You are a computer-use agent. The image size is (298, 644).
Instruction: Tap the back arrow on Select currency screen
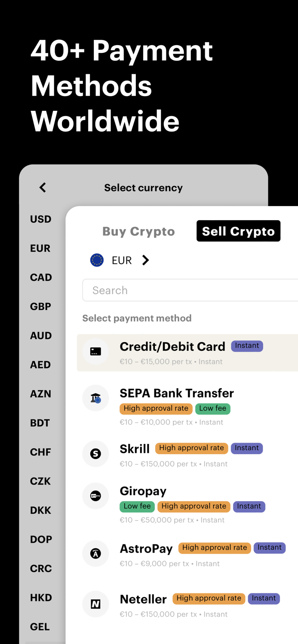coord(42,188)
